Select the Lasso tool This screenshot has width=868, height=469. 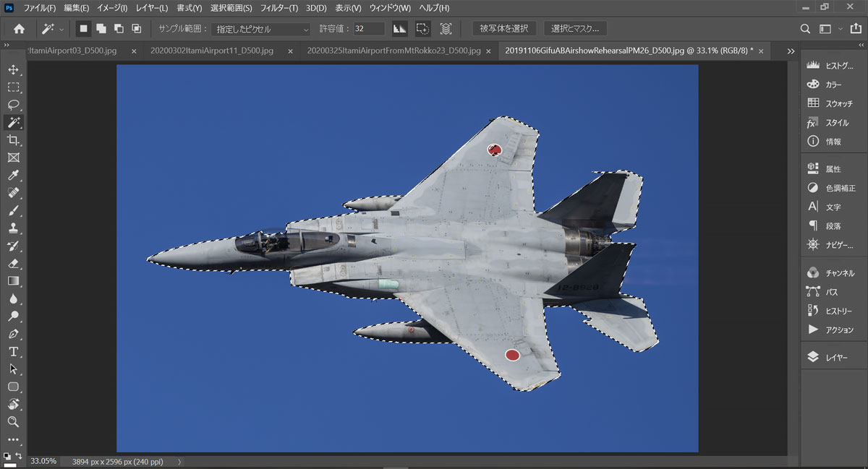pyautogui.click(x=13, y=105)
